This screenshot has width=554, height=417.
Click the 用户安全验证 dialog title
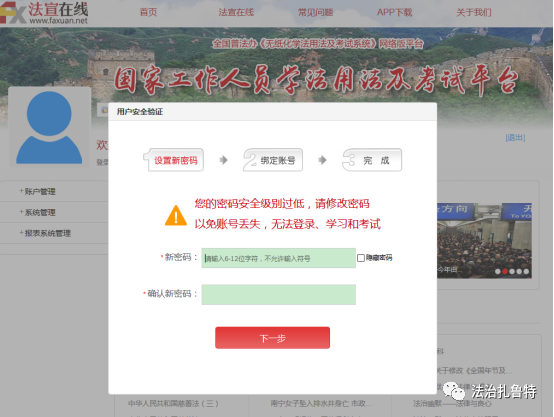(140, 112)
